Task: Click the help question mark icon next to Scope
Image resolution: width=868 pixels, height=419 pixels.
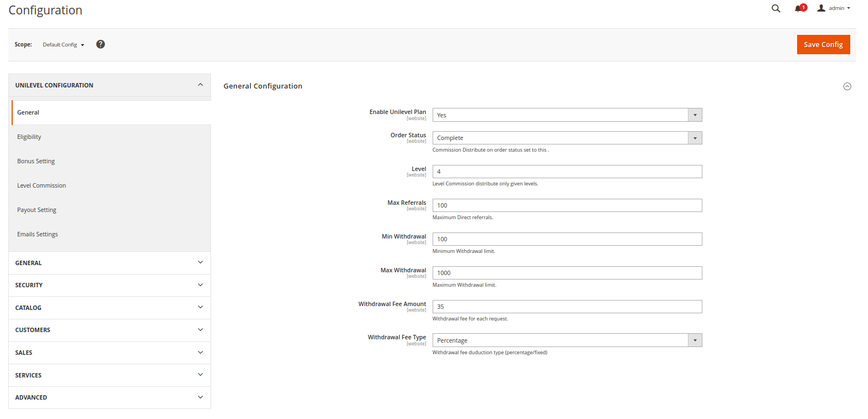Action: [x=100, y=44]
